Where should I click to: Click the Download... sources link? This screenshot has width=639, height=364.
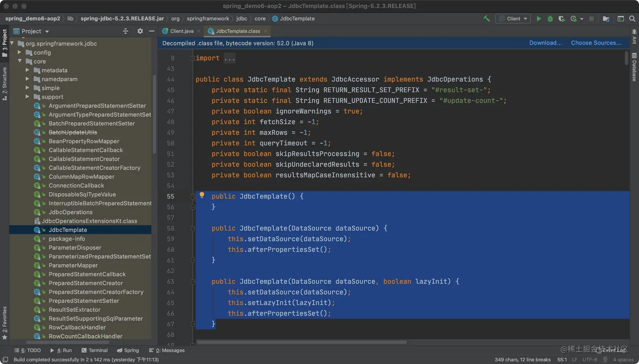tap(545, 43)
